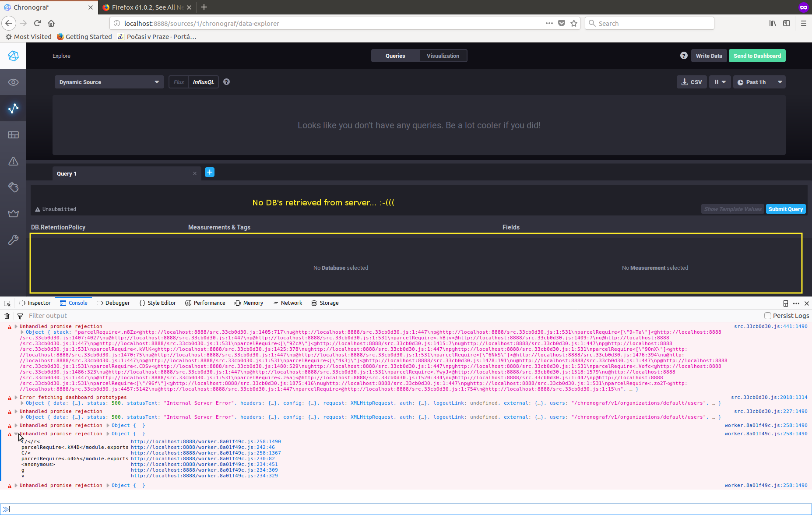Switch to the Visualization tab

pos(443,56)
